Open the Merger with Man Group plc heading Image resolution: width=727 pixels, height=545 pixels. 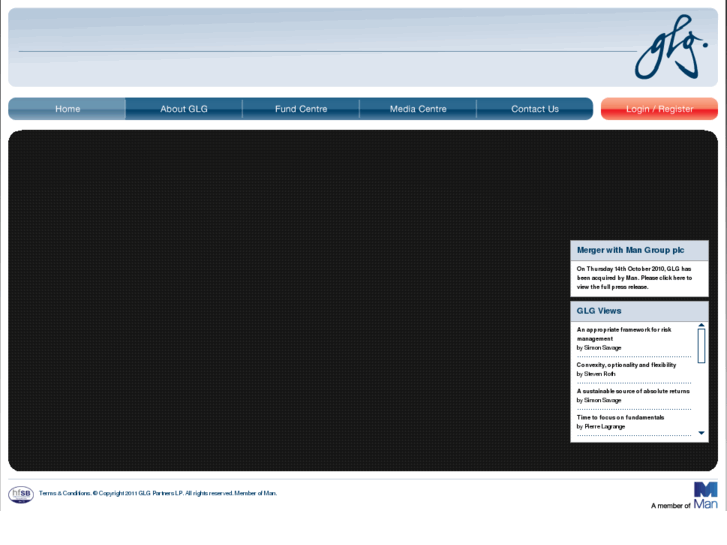(630, 250)
